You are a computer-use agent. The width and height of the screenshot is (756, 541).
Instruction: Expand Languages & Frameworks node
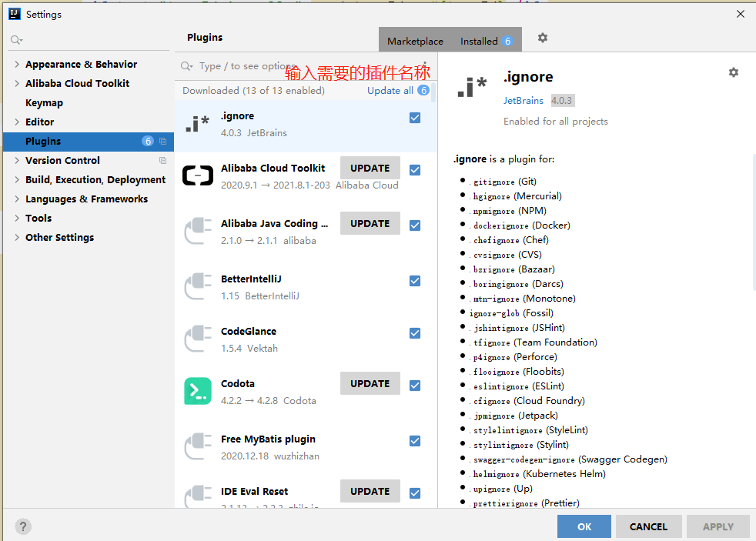pos(17,199)
